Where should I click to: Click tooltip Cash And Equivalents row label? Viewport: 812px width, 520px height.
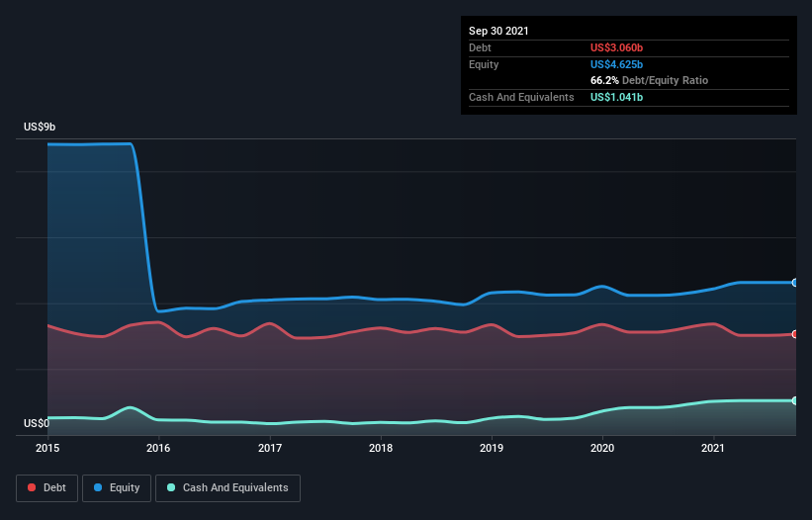tap(521, 97)
